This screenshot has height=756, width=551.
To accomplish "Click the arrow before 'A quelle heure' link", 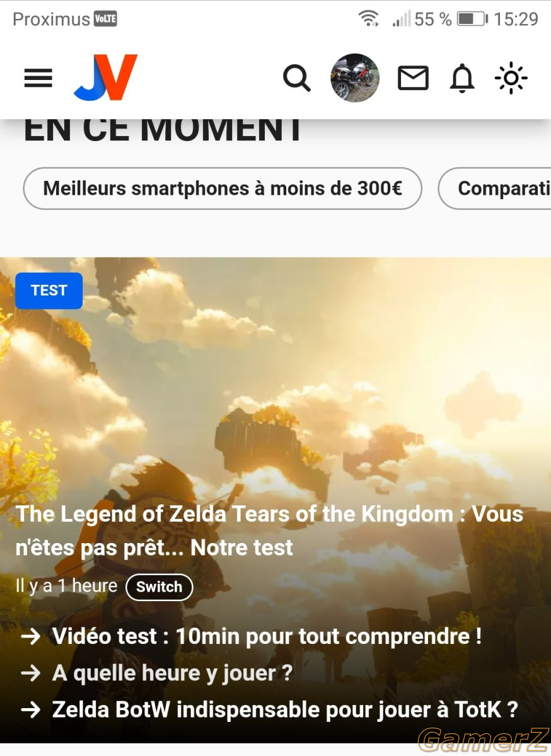I will (31, 673).
